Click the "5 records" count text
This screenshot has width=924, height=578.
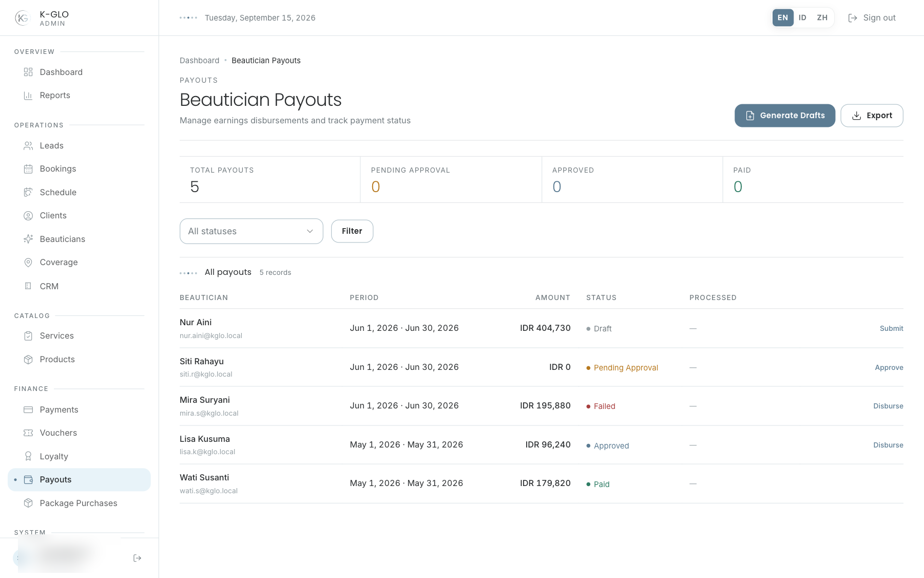pyautogui.click(x=275, y=273)
